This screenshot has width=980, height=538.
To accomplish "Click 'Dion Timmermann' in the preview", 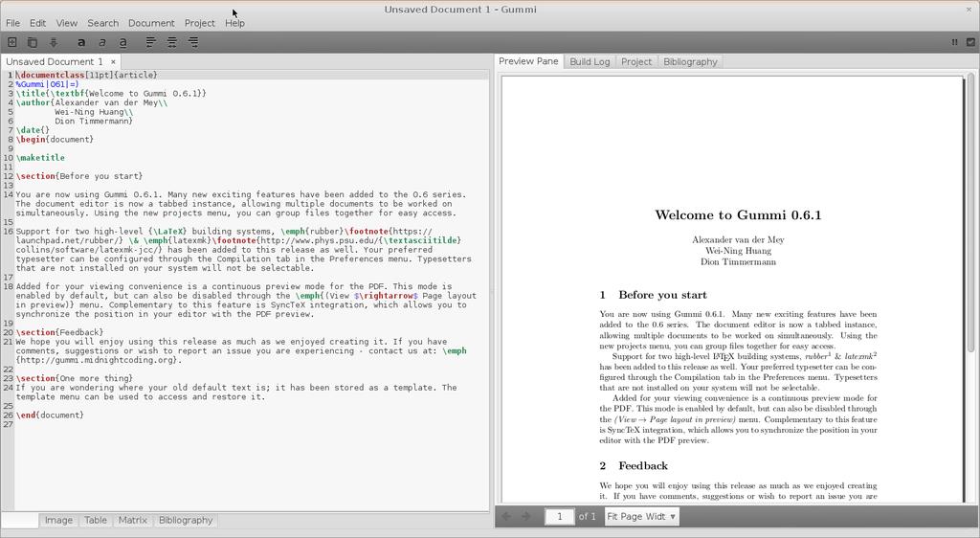I will 738,261.
